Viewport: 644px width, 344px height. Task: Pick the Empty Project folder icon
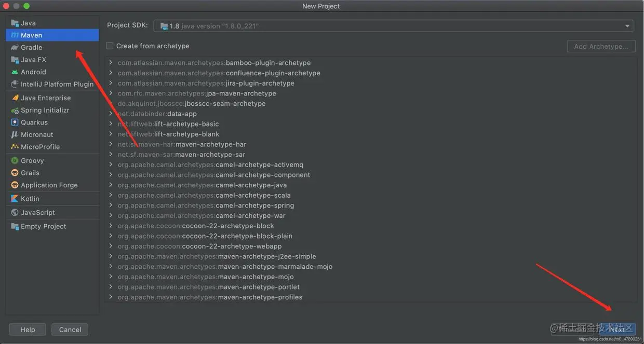(15, 227)
